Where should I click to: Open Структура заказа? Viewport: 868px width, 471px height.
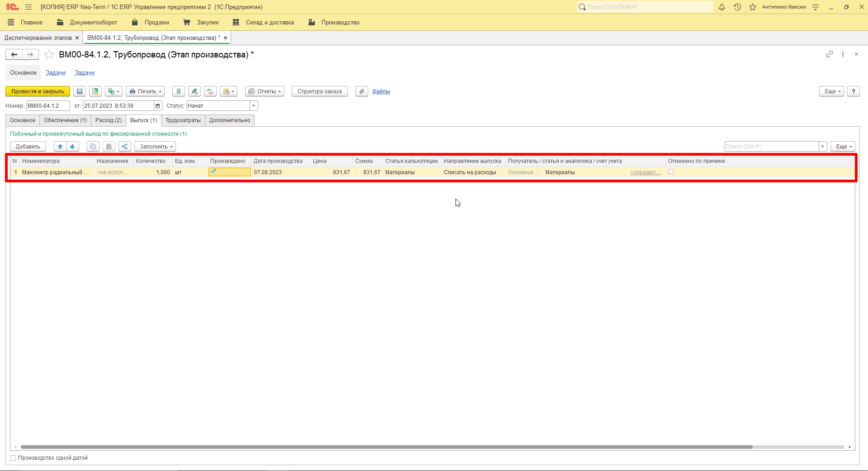pyautogui.click(x=320, y=91)
